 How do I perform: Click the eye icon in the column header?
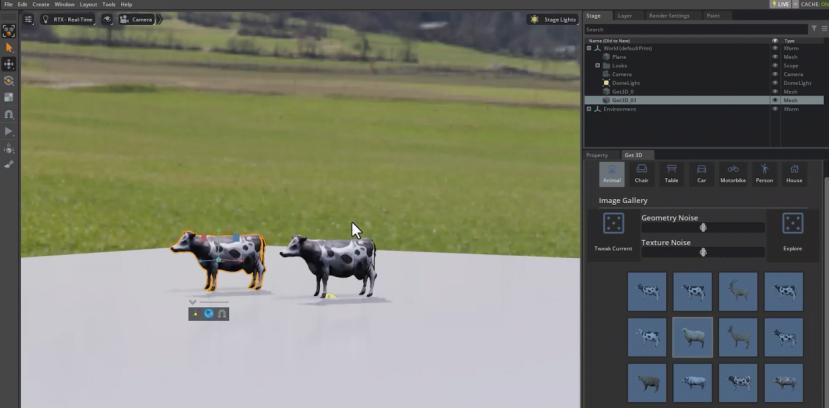pos(775,40)
